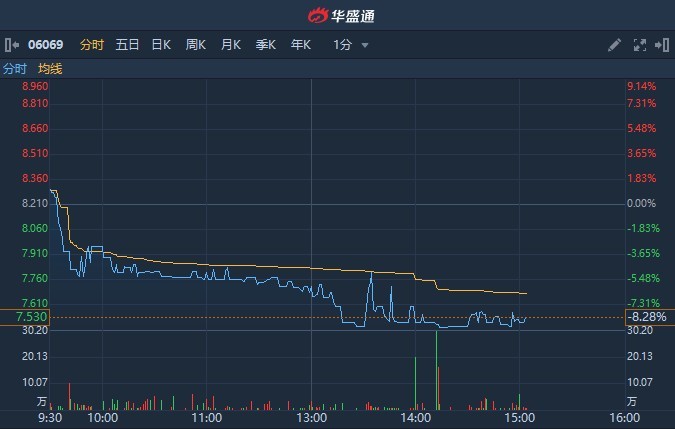Click the 13:00 time axis label
Image resolution: width=675 pixels, height=429 pixels.
(x=312, y=417)
